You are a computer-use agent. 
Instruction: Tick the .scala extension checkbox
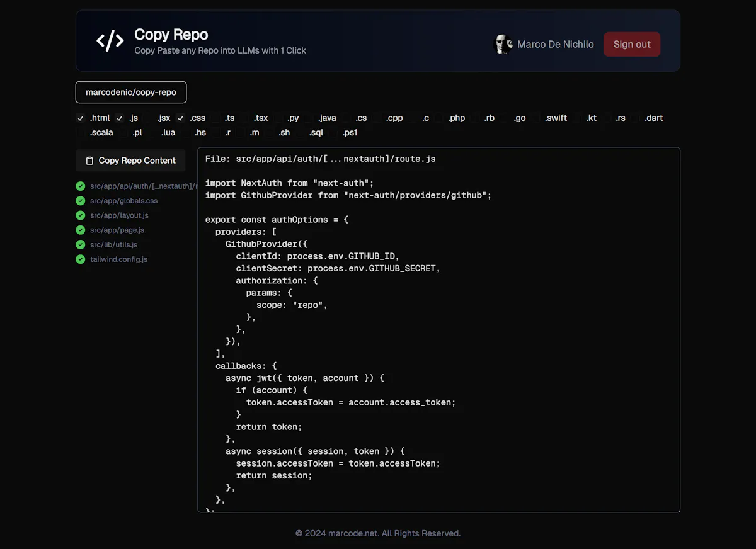(x=80, y=133)
